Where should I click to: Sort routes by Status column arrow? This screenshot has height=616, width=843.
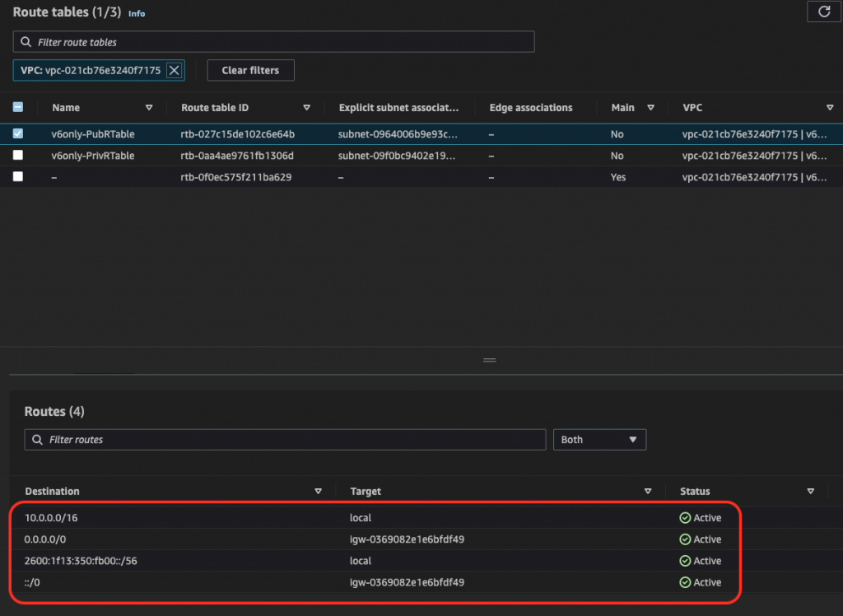coord(811,492)
